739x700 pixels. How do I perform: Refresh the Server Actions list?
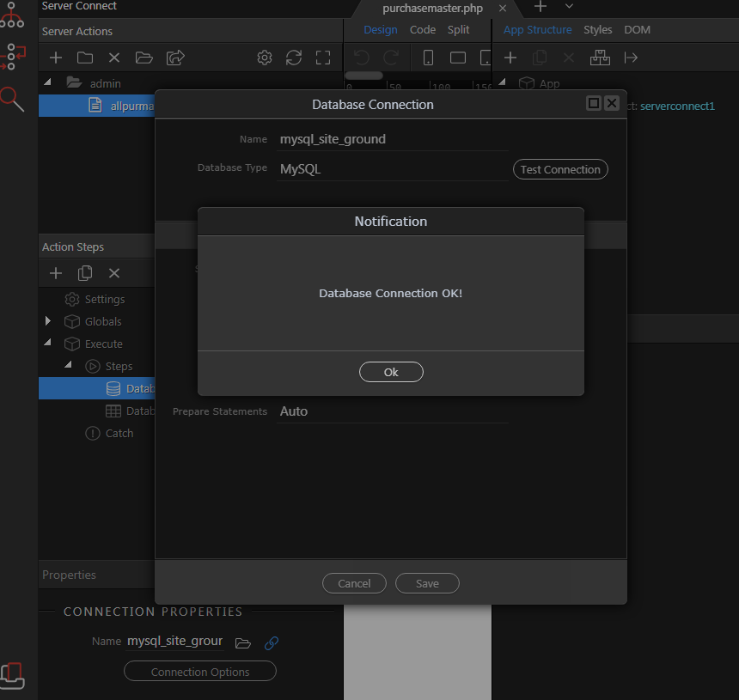294,58
